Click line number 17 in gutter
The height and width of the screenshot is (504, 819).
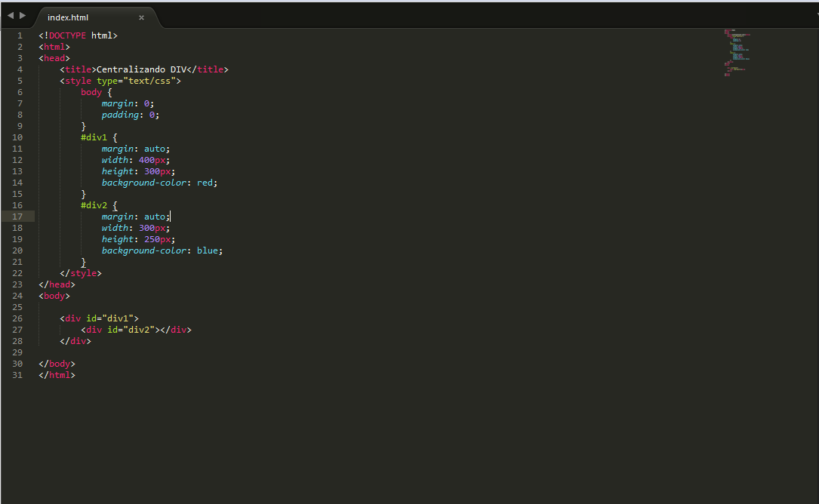tap(17, 217)
